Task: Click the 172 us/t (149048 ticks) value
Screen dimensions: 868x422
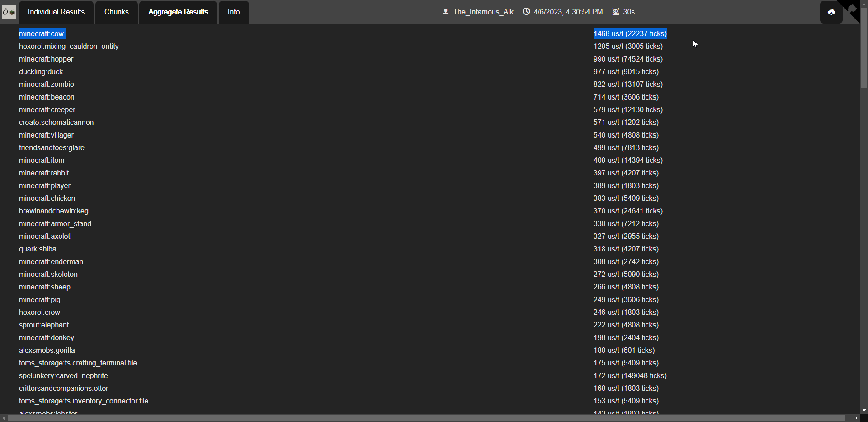Action: (630, 376)
